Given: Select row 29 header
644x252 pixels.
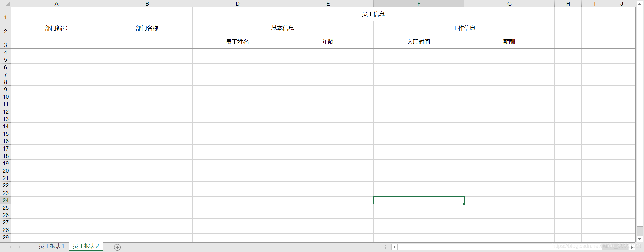Looking at the screenshot, I should (5, 237).
